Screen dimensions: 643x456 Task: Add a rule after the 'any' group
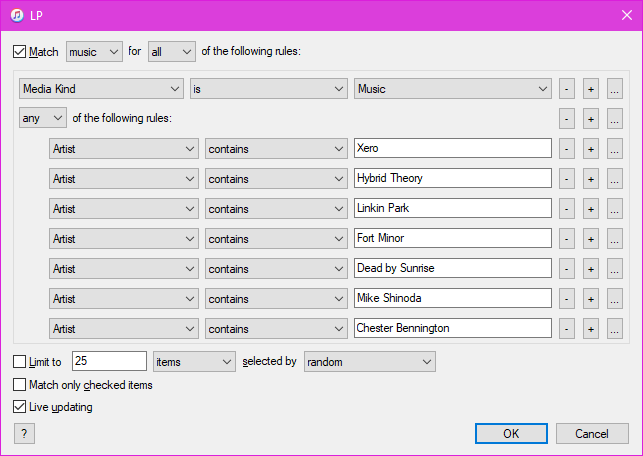pyautogui.click(x=591, y=119)
